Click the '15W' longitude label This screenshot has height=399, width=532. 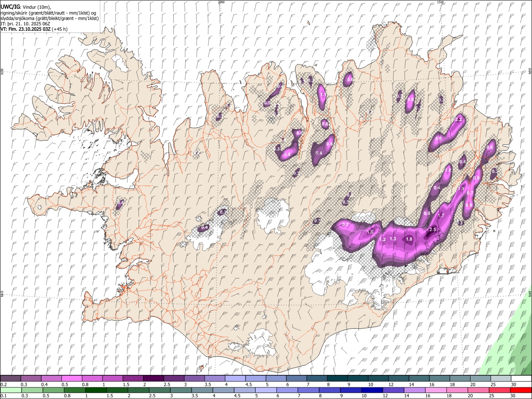click(x=440, y=2)
